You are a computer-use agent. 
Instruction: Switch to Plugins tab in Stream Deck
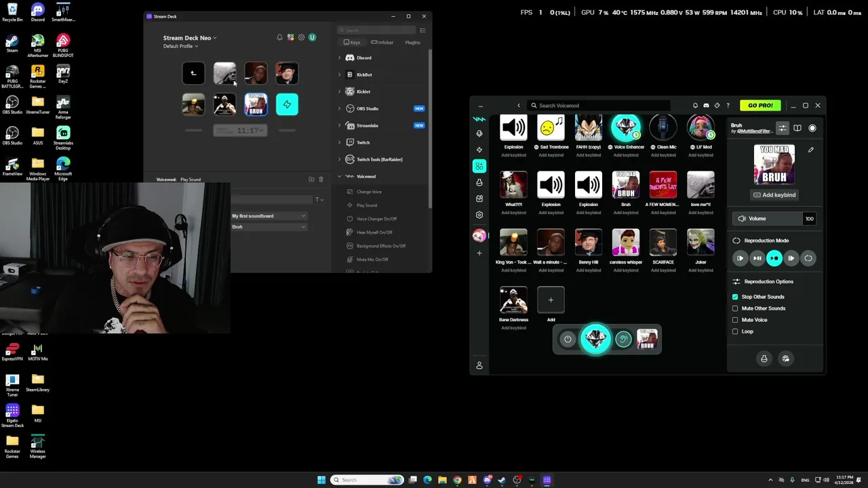(x=412, y=43)
